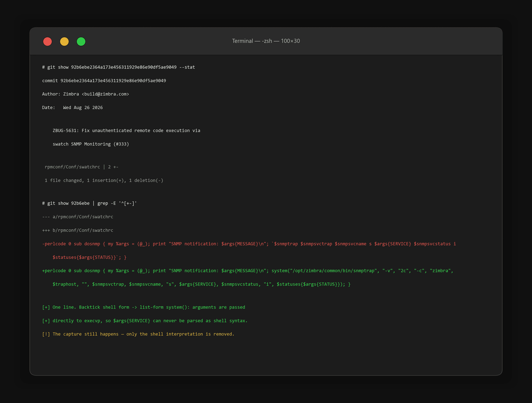This screenshot has height=403, width=532.
Task: Select the '1 file changed, 1 insertion(+)' summary
Action: [104, 180]
